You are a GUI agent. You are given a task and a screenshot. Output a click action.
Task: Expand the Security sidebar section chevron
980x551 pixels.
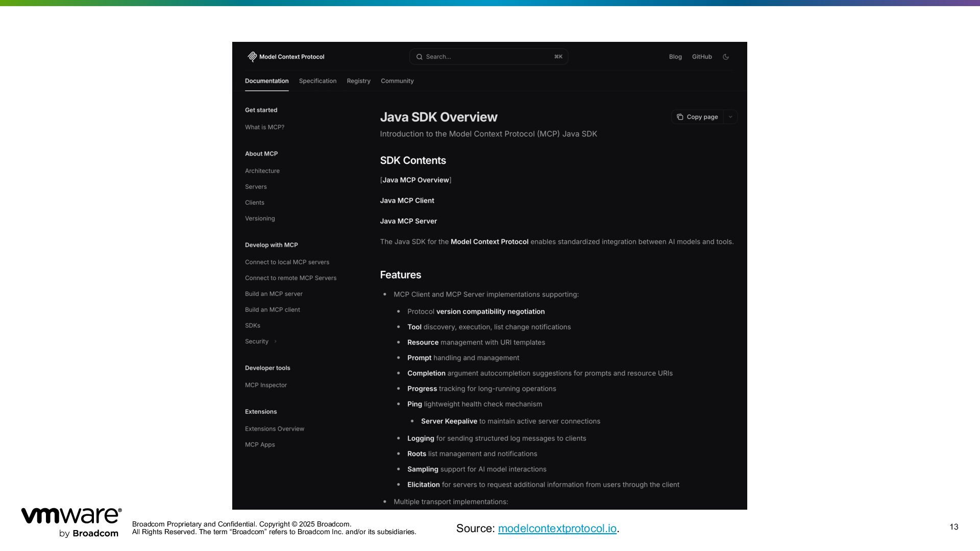(275, 341)
